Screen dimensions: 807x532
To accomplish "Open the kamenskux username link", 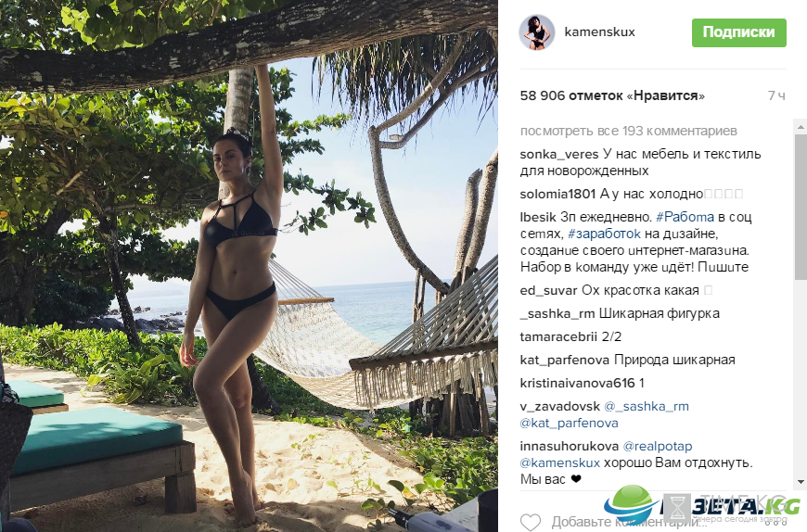I will click(599, 32).
